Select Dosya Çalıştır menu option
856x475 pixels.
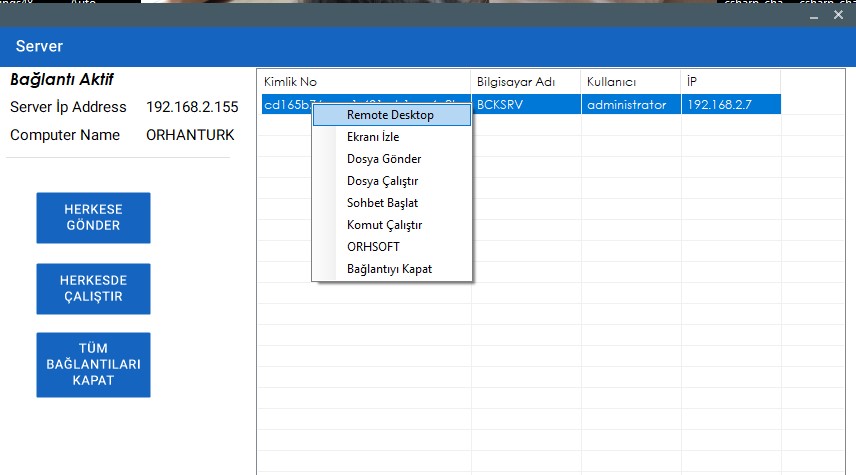point(391,181)
